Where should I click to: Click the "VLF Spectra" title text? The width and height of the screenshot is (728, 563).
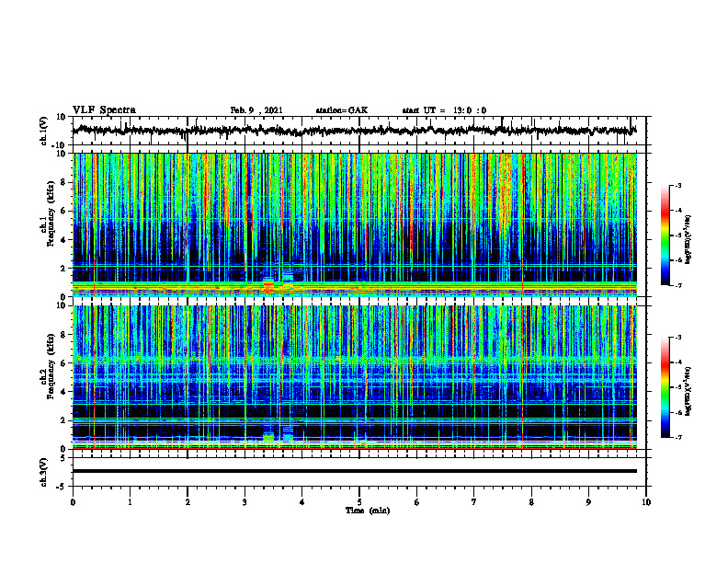point(105,110)
